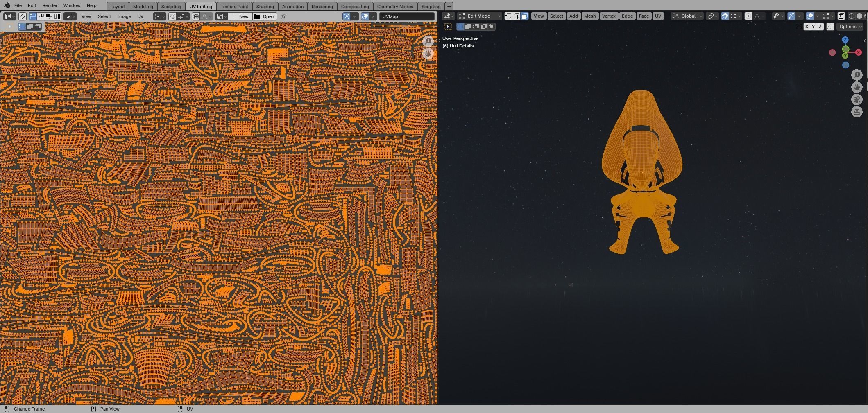
Task: Select UV vertex selection mode
Action: [33, 16]
